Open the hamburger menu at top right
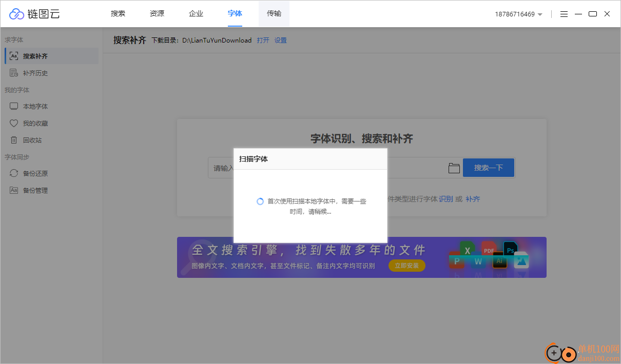621x364 pixels. [x=564, y=14]
